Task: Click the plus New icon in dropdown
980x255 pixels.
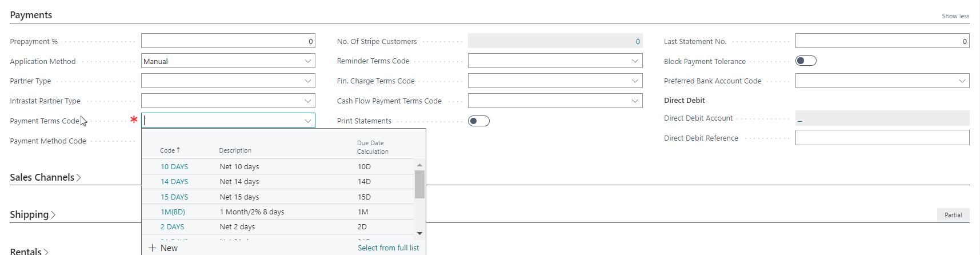Action: coord(153,248)
